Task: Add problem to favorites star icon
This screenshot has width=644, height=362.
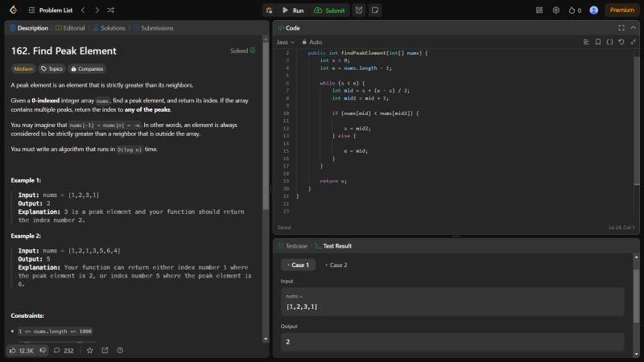Action: tap(89, 350)
